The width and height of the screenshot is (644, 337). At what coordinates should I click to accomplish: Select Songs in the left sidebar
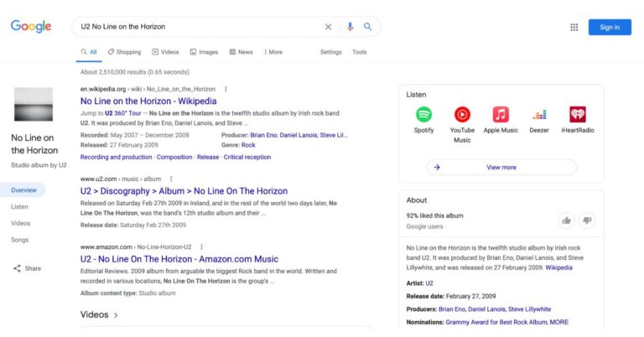pyautogui.click(x=20, y=240)
